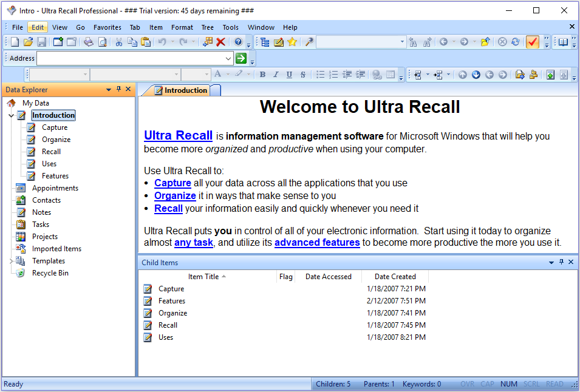
Task: Click the blue move item down arrow
Action: (x=476, y=75)
